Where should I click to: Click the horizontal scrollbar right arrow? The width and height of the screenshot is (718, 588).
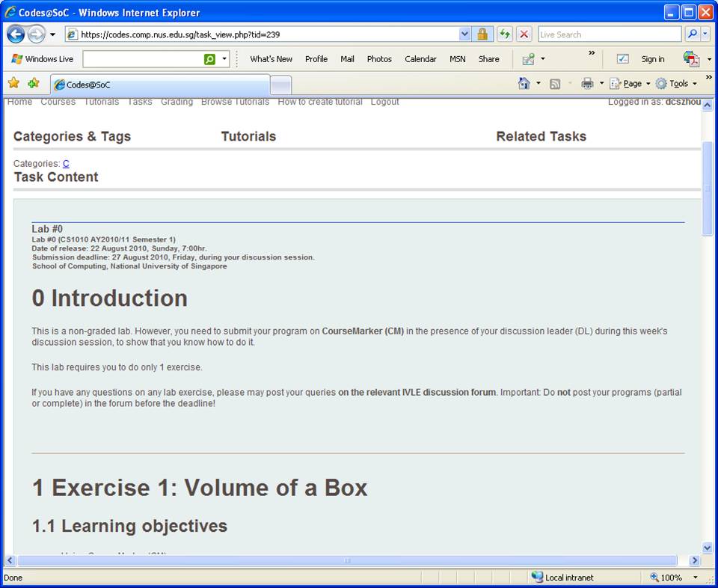point(695,560)
